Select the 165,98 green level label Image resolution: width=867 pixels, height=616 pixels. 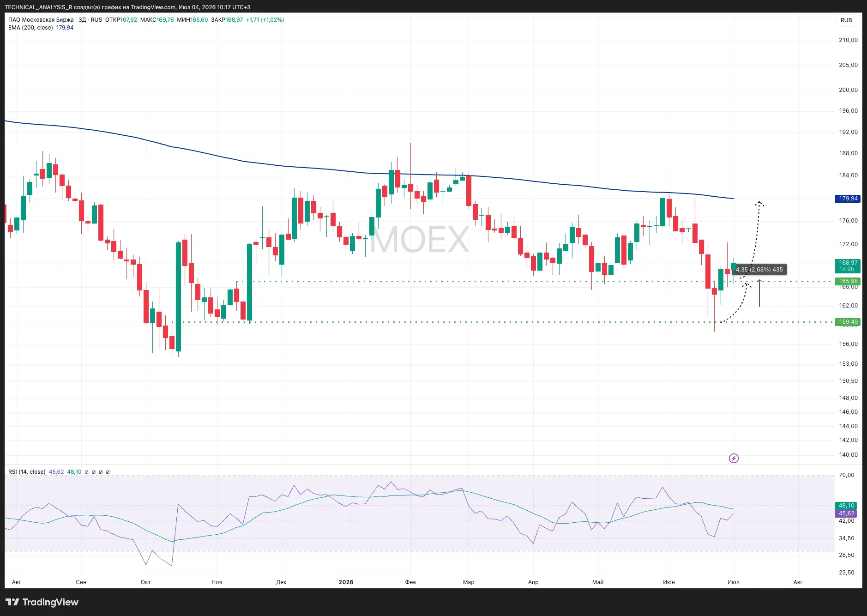coord(848,281)
